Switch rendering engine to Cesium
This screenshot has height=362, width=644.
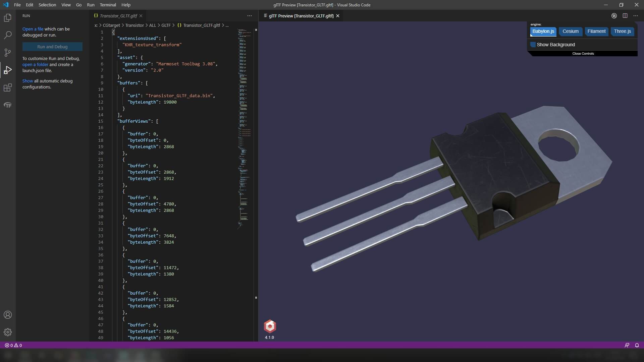tap(570, 32)
